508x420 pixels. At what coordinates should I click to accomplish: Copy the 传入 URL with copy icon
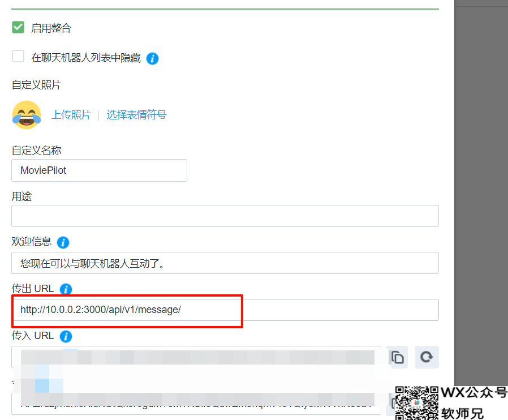point(398,357)
